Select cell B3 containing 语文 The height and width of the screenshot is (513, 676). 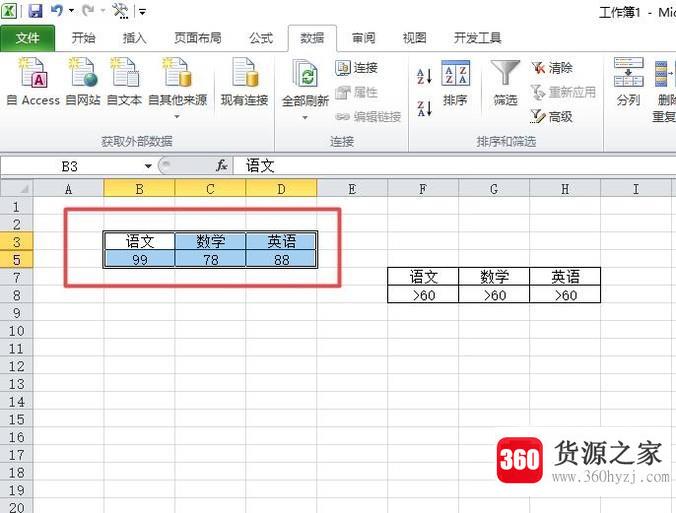tap(139, 241)
